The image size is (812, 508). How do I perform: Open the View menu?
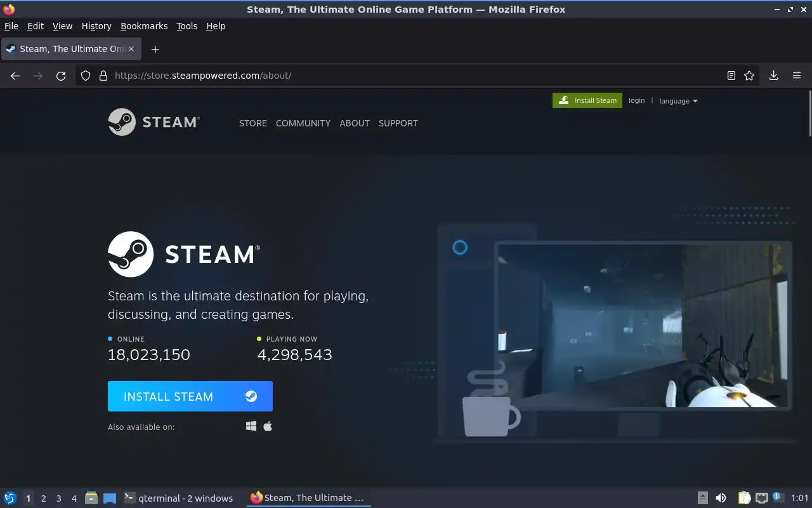[x=62, y=26]
